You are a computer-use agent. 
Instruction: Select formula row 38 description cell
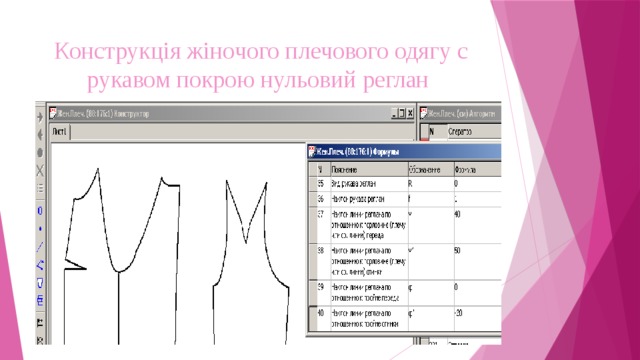pos(369,261)
